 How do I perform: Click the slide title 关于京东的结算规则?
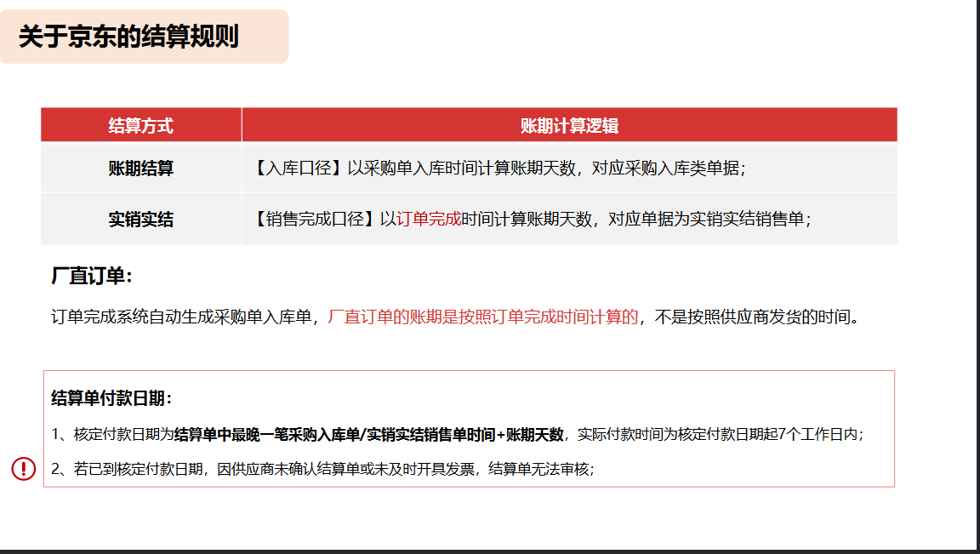pos(128,37)
